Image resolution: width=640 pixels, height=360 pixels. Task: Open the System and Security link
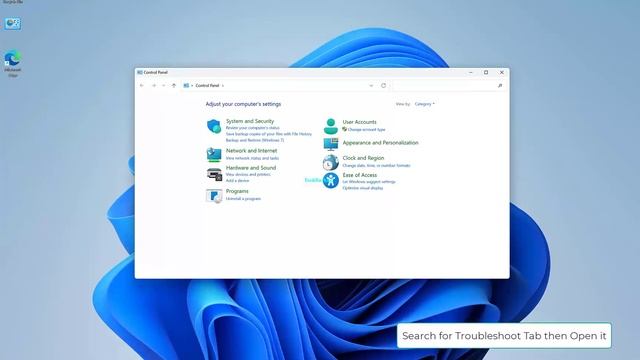click(250, 121)
